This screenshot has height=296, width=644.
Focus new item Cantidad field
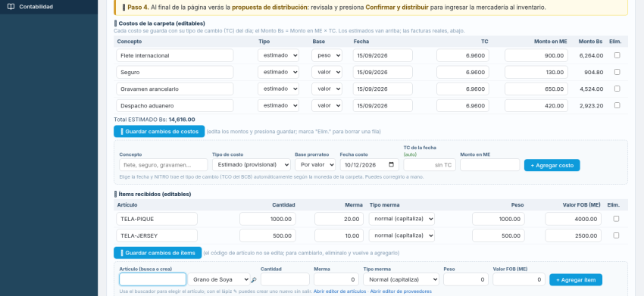point(285,279)
